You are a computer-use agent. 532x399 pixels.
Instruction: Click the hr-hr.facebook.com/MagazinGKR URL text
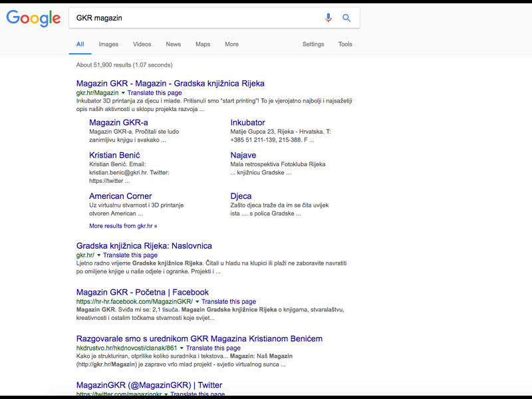pyautogui.click(x=134, y=302)
